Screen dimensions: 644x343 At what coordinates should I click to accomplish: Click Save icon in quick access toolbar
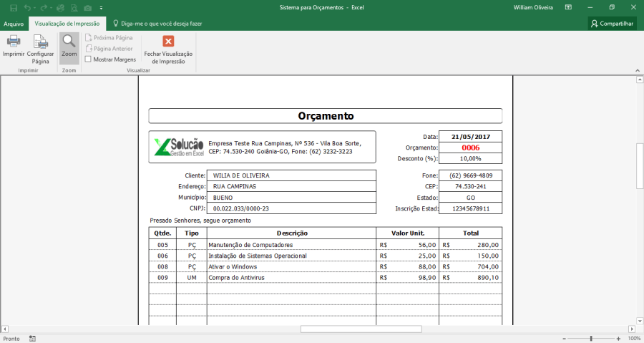(14, 8)
